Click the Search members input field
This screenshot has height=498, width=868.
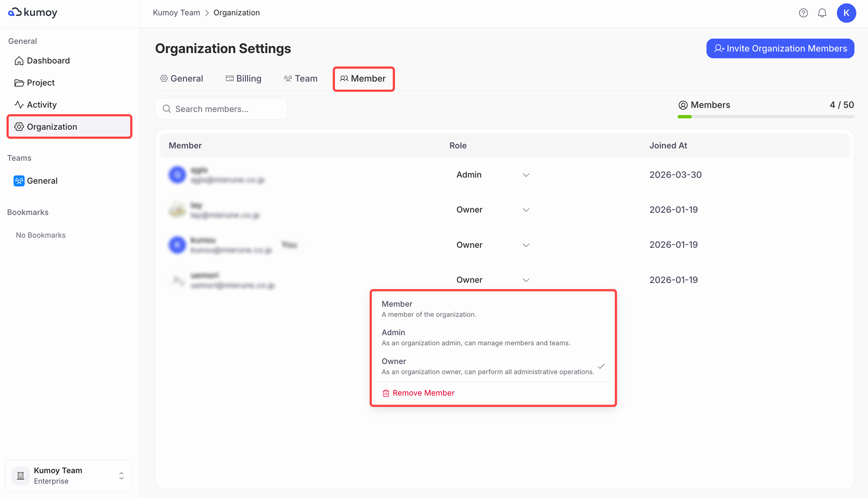point(221,109)
